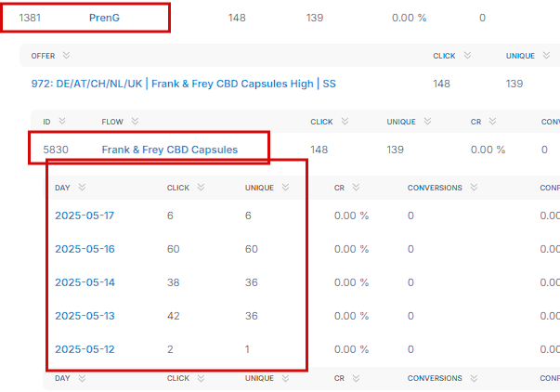Open the PrenG campaign link

(105, 18)
